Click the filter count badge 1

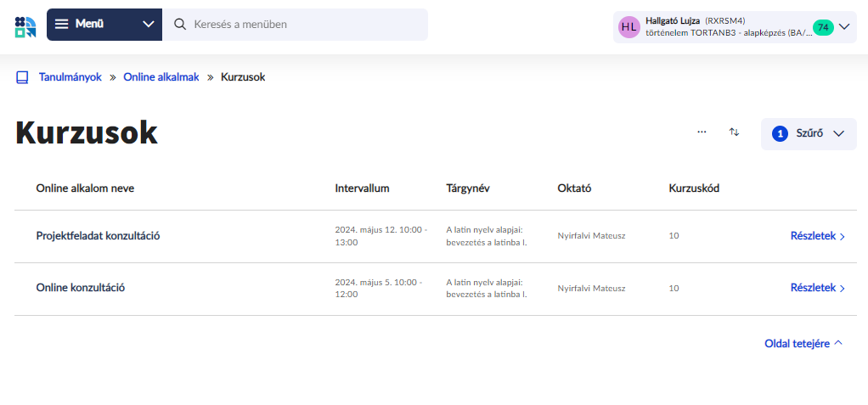point(780,133)
